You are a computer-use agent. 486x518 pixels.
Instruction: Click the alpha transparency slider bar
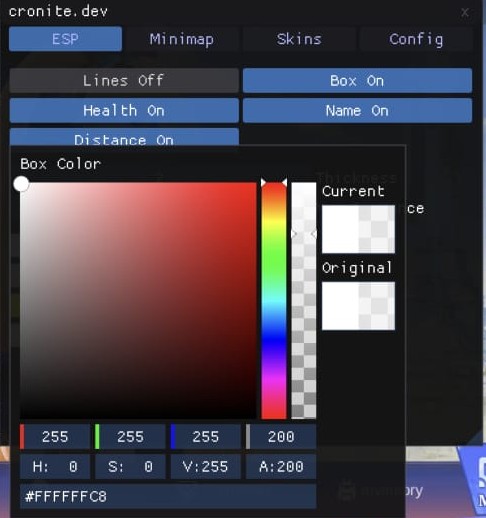(x=304, y=300)
